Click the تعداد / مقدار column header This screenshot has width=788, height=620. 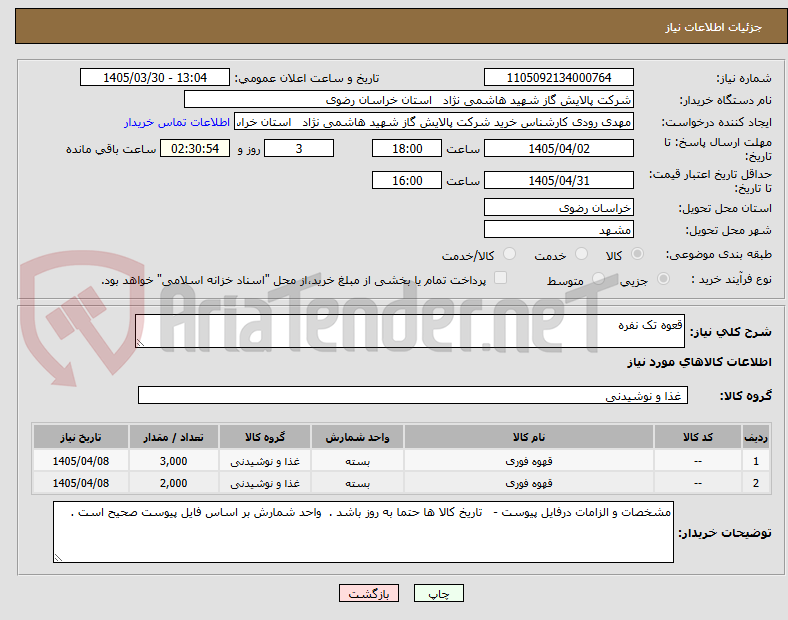[173, 437]
